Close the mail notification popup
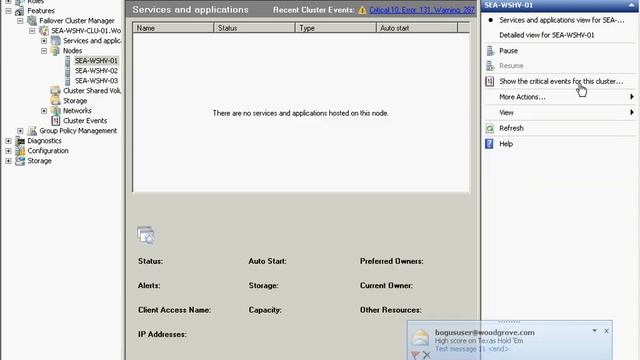The width and height of the screenshot is (640, 360). 607,331
